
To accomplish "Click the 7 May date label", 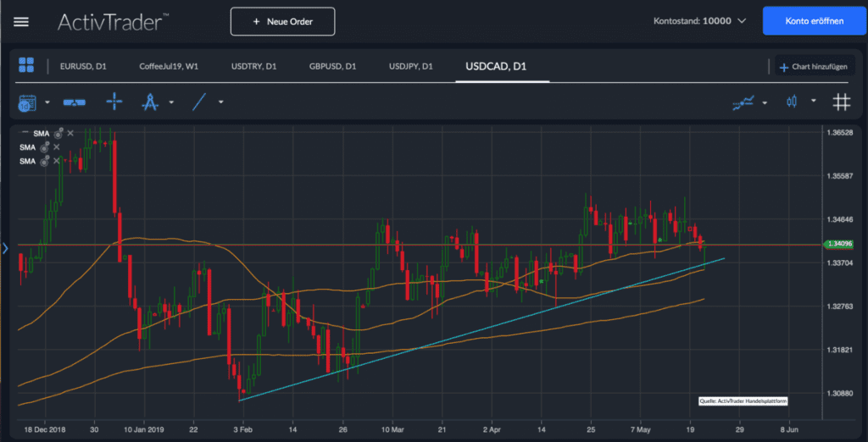I will 640,428.
